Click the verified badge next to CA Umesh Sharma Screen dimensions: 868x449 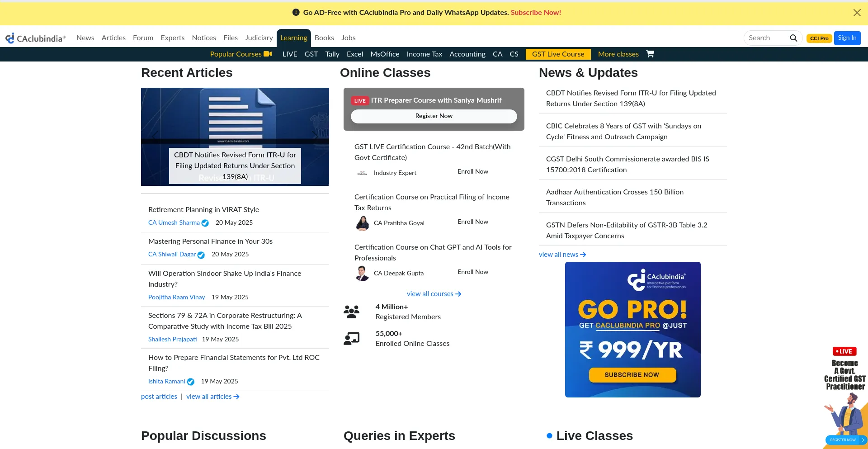[205, 223]
